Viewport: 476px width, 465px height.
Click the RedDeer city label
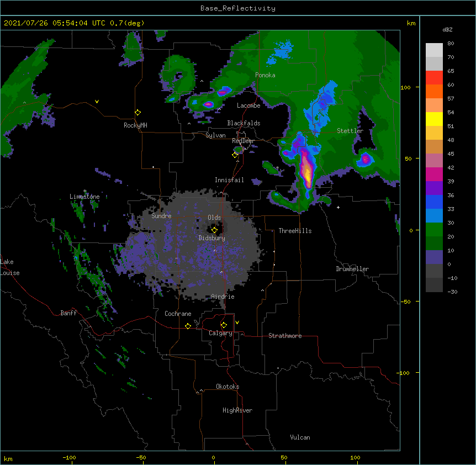[243, 141]
